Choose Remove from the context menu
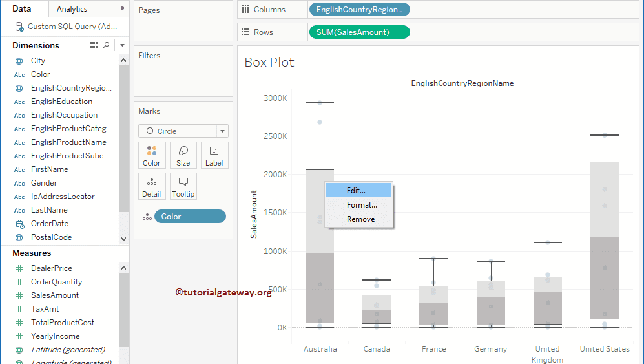The image size is (644, 364). coord(360,219)
